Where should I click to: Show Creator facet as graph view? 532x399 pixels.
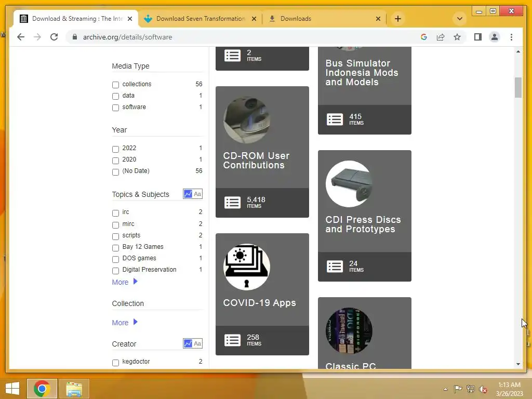coord(188,343)
